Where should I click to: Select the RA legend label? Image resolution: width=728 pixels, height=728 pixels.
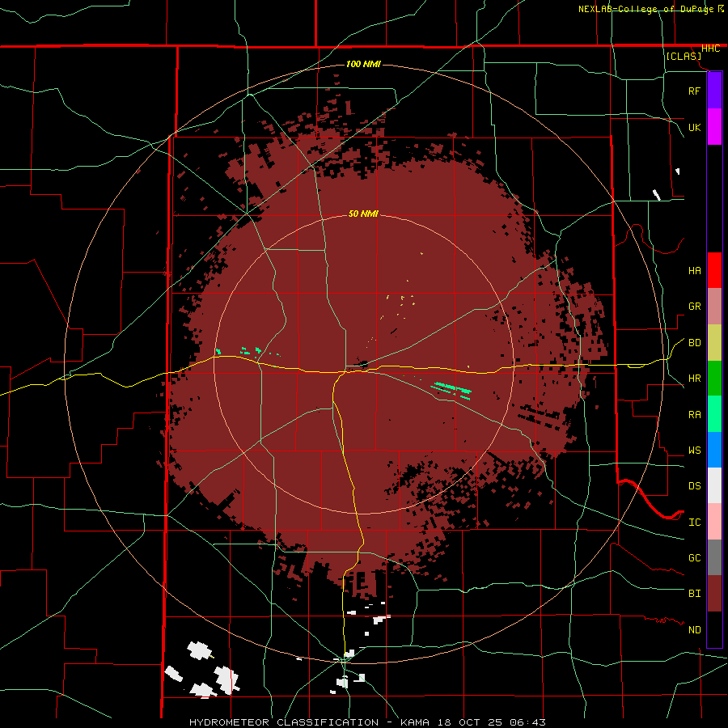[694, 415]
